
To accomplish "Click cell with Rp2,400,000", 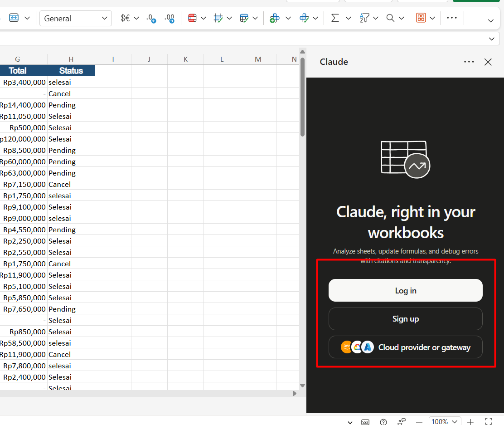I will 24,377.
